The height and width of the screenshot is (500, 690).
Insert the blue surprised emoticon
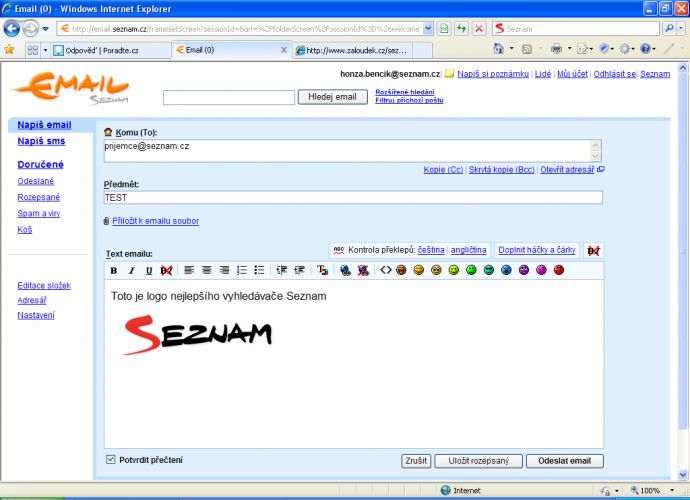(x=506, y=270)
